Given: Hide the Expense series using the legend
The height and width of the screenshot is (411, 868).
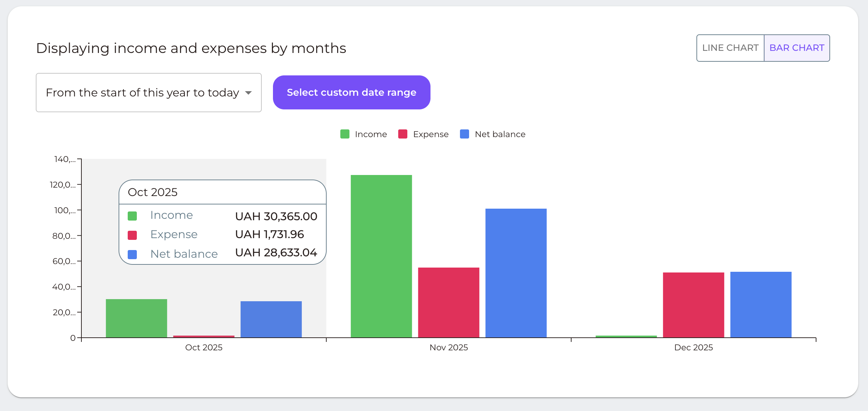Looking at the screenshot, I should click(x=423, y=134).
